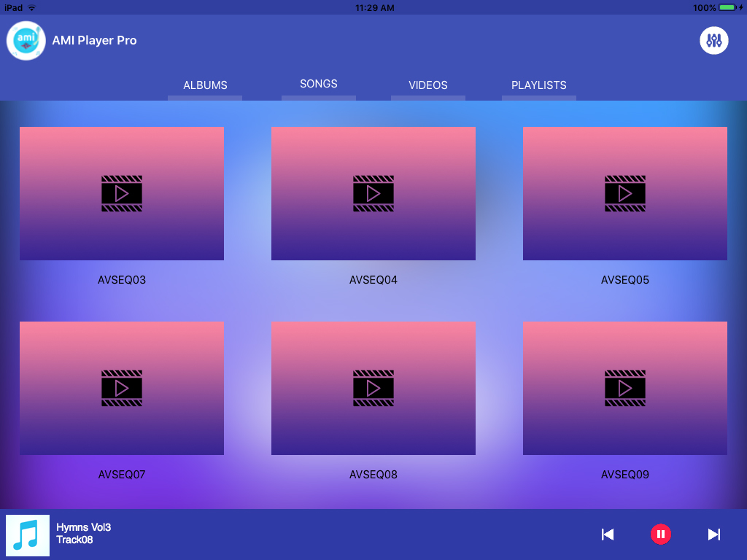Viewport: 747px width, 560px height.
Task: Play the AVSEQ03 video thumbnail
Action: click(122, 193)
